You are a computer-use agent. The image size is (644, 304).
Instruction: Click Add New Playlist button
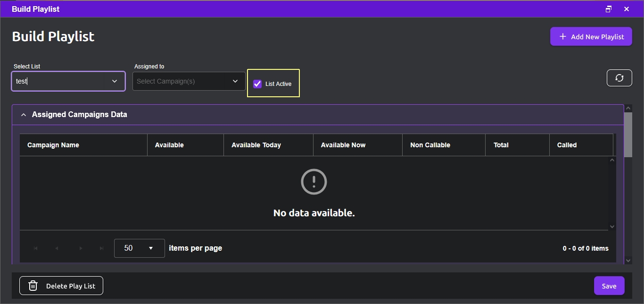(x=591, y=36)
